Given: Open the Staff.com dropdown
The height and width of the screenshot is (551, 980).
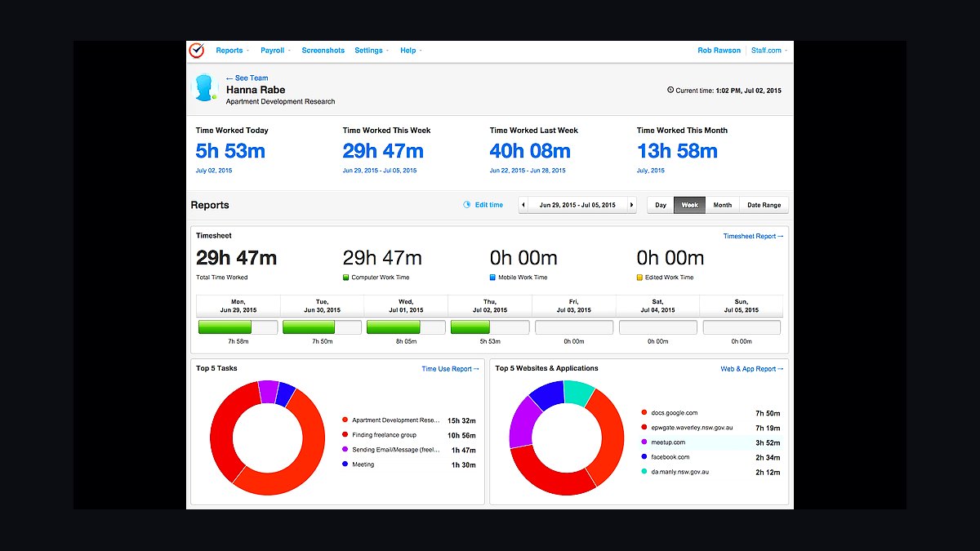Looking at the screenshot, I should point(768,51).
